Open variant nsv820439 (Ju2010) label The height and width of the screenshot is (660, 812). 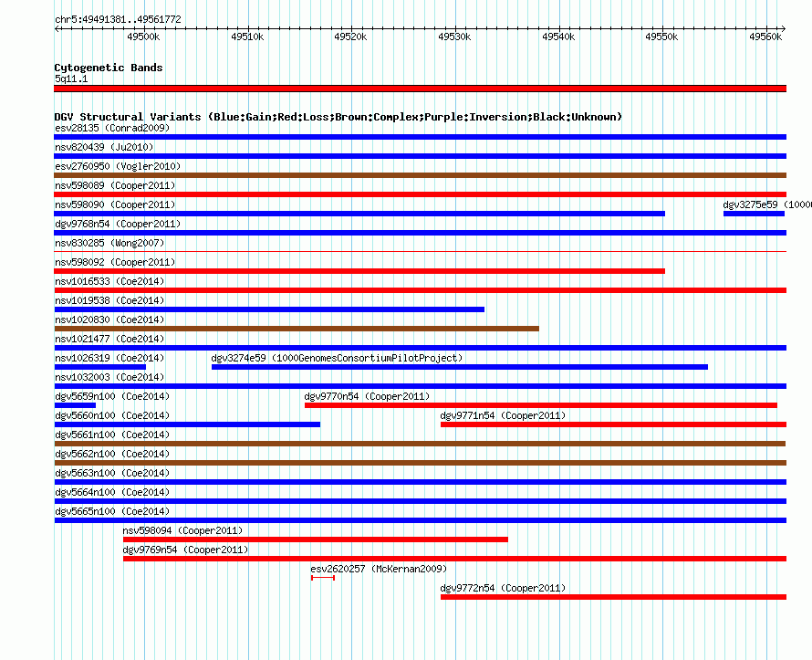(104, 147)
